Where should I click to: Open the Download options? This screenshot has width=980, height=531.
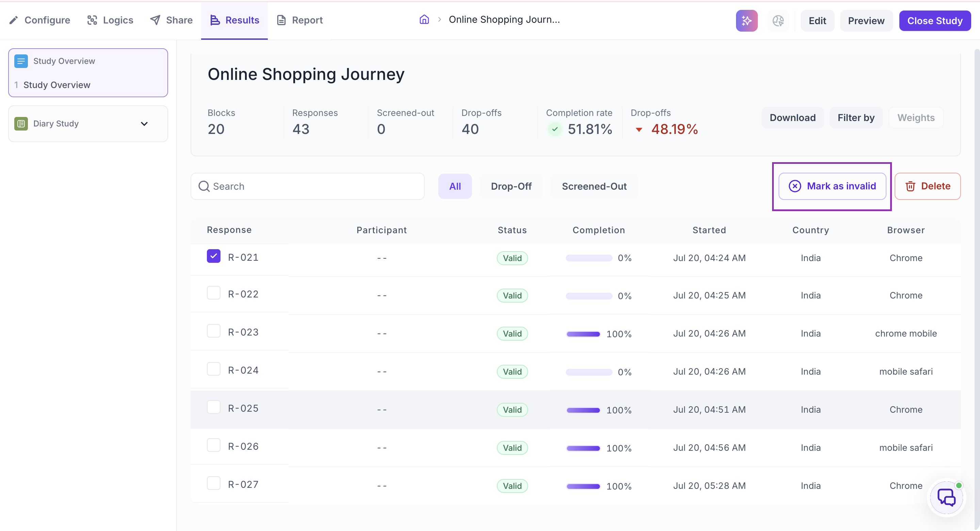[x=793, y=118]
